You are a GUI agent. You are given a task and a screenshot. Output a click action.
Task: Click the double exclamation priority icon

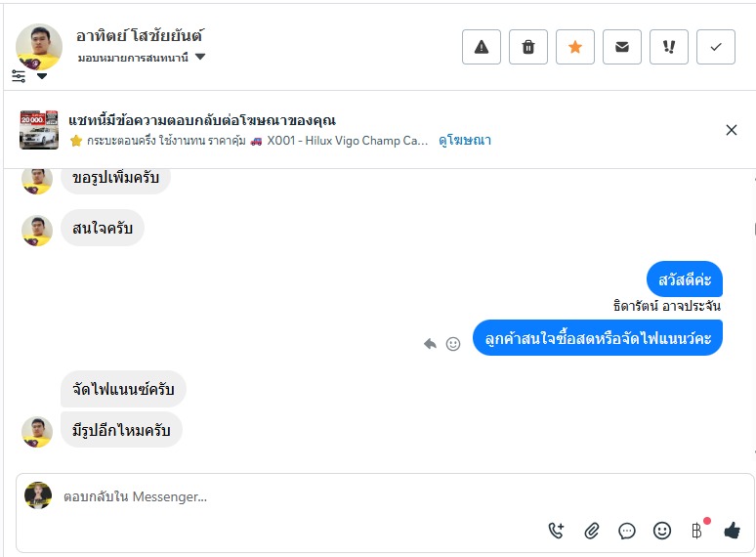[x=669, y=47]
